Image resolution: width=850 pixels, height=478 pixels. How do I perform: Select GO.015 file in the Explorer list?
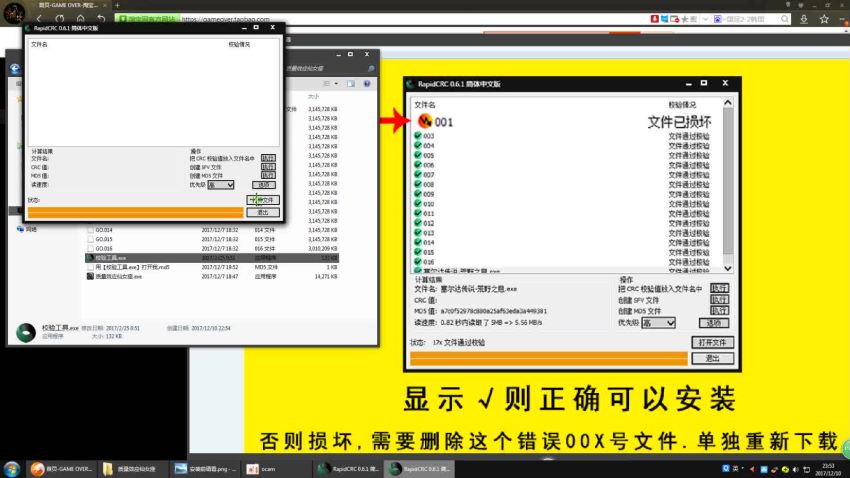point(104,239)
